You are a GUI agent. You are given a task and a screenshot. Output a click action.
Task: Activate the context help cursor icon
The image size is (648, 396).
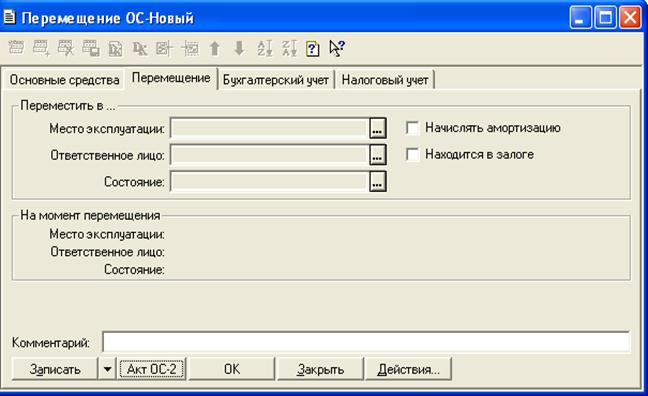point(337,48)
